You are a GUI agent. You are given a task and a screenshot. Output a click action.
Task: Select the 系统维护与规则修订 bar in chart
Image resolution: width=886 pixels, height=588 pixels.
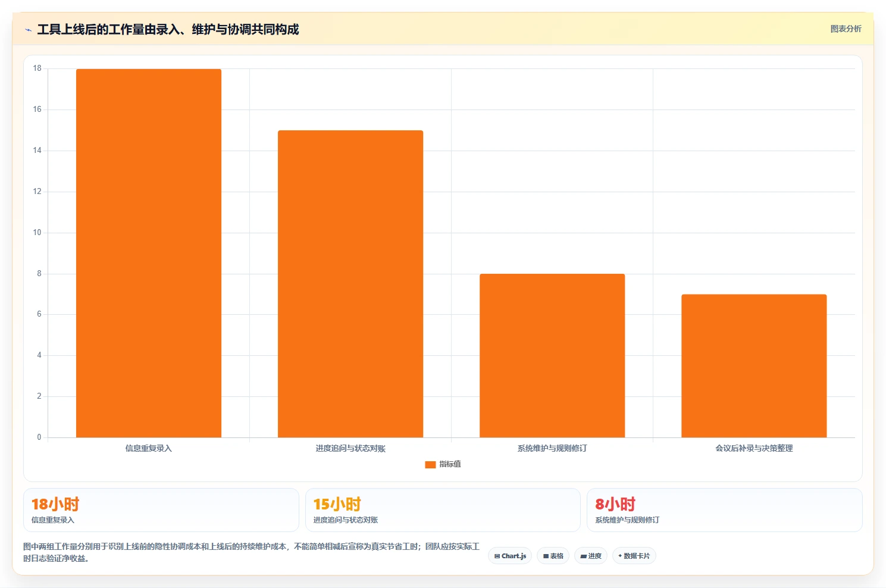click(552, 355)
